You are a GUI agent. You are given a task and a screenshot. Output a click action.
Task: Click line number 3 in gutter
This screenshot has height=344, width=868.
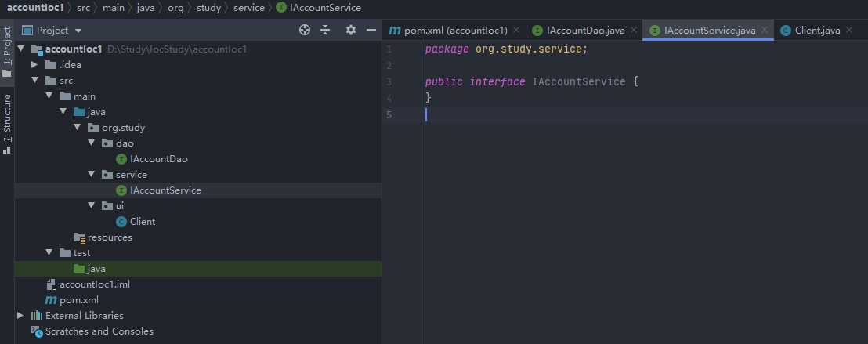click(389, 82)
